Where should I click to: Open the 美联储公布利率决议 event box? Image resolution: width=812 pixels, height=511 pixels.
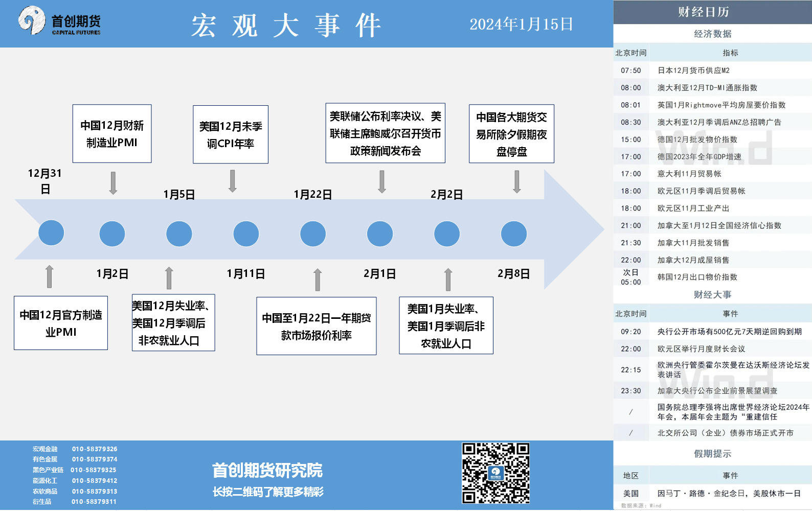[386, 133]
